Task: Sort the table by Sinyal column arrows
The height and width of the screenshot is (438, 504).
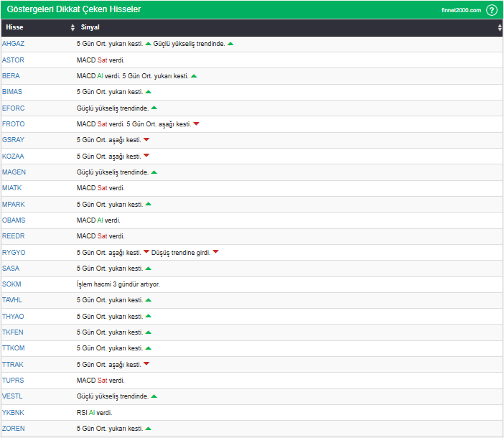Action: click(500, 27)
